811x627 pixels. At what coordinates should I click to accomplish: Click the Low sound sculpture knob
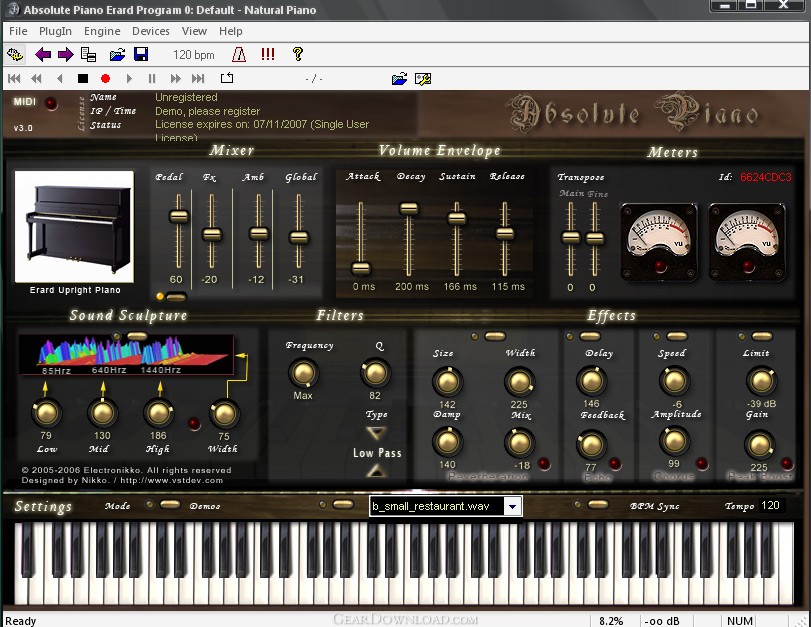pyautogui.click(x=47, y=413)
